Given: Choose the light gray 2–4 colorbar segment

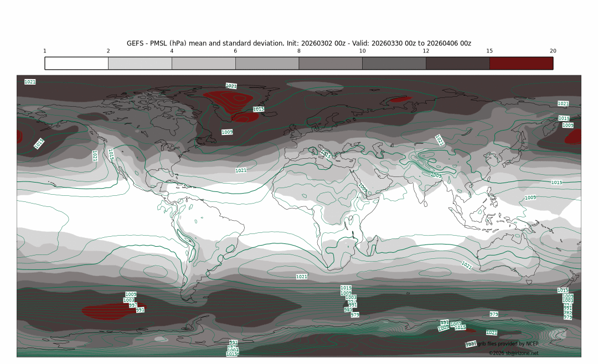Looking at the screenshot, I should [140, 63].
